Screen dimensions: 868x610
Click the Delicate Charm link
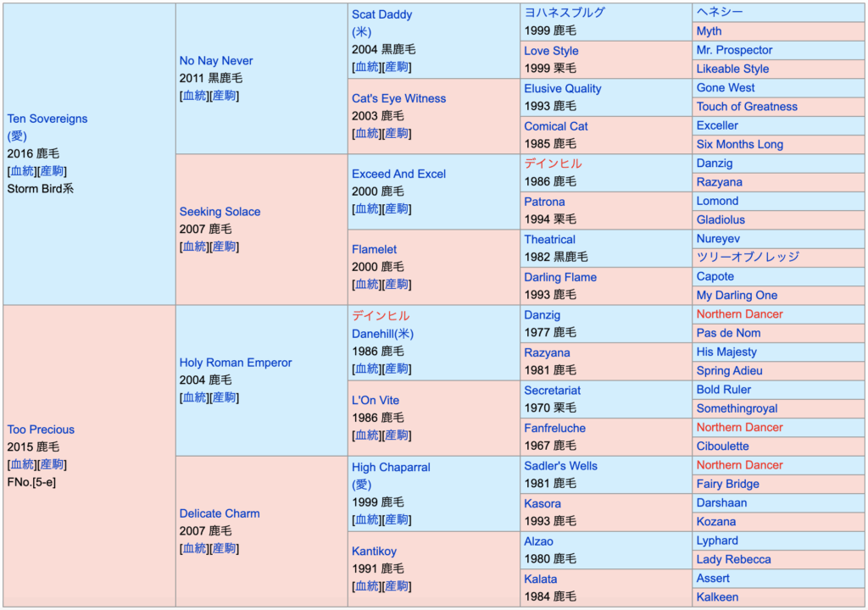pyautogui.click(x=219, y=513)
